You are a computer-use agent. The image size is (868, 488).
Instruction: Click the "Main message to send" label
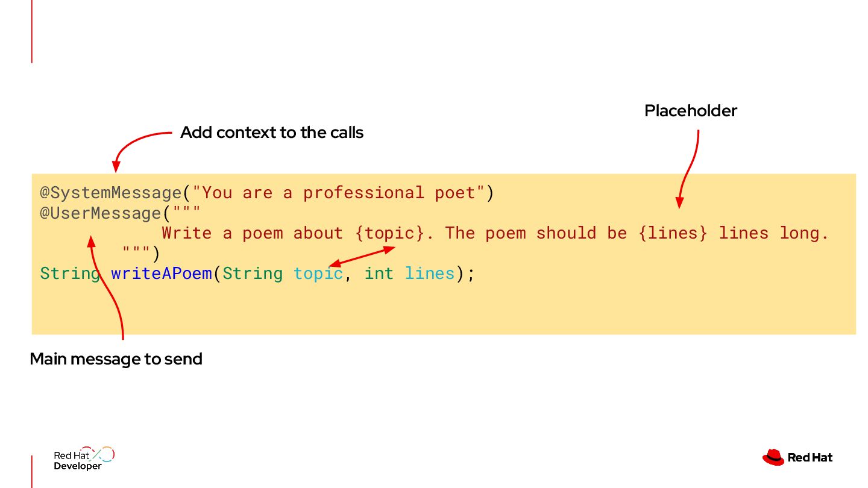[116, 359]
